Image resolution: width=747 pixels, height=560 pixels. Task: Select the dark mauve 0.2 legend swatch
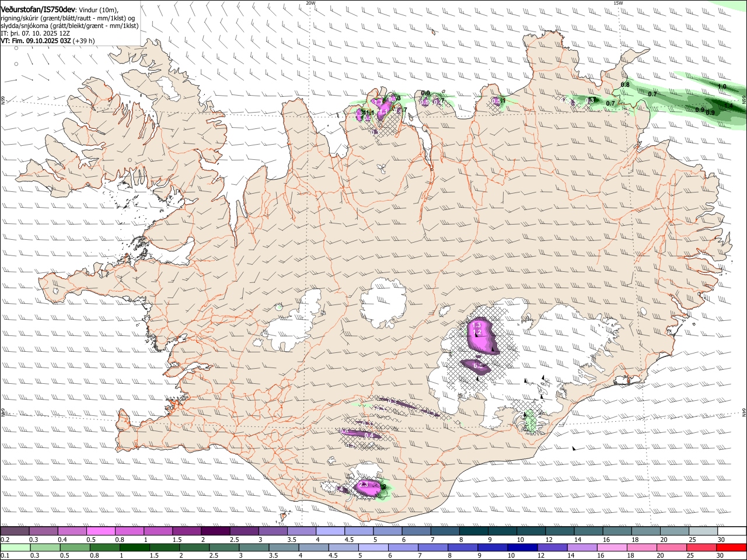point(15,531)
